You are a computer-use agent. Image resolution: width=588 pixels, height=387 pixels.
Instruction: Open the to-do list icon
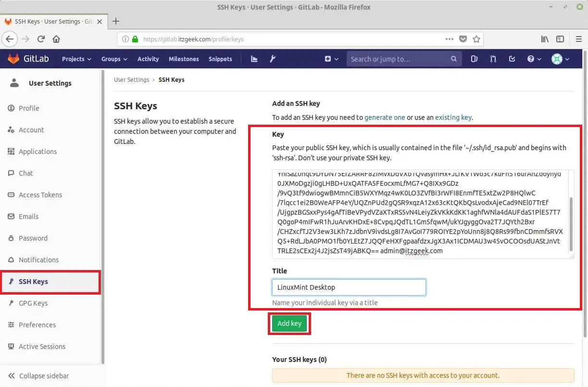[512, 59]
